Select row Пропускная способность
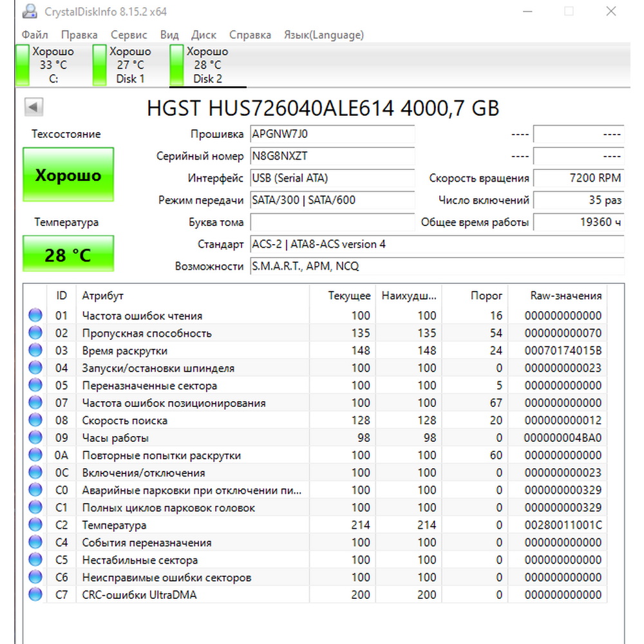 point(315,333)
